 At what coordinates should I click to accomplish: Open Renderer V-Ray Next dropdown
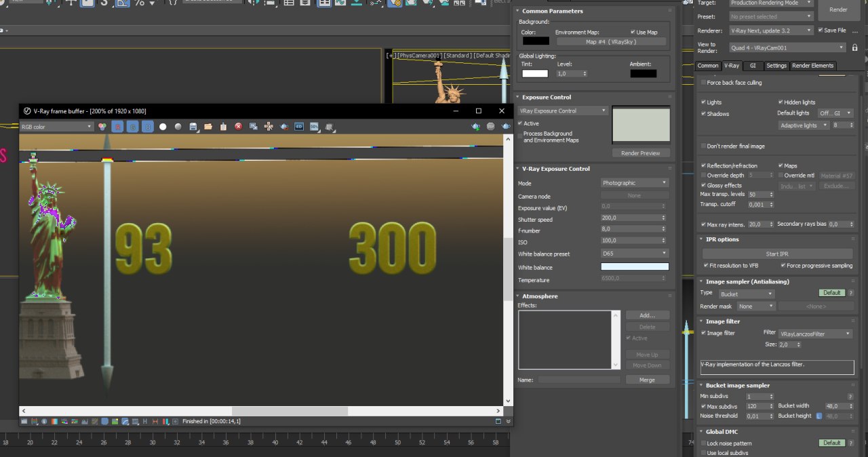tap(771, 31)
